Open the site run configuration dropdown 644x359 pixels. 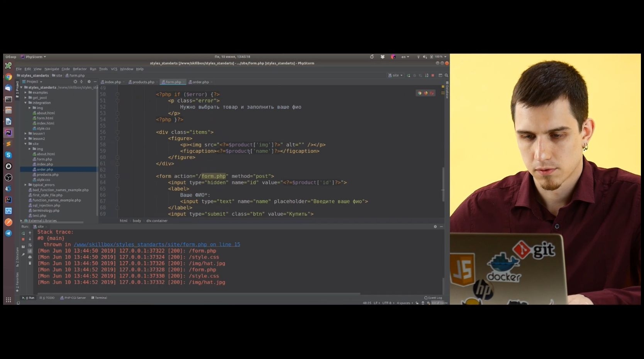[395, 75]
